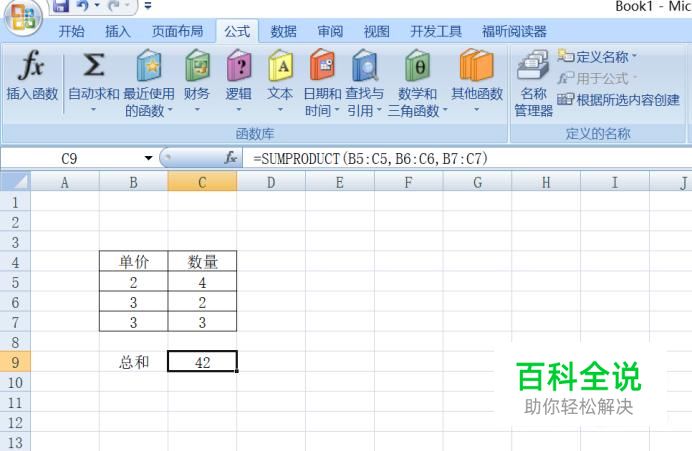Switch to the 开发工具 tab
This screenshot has height=451, width=692.
(x=436, y=31)
